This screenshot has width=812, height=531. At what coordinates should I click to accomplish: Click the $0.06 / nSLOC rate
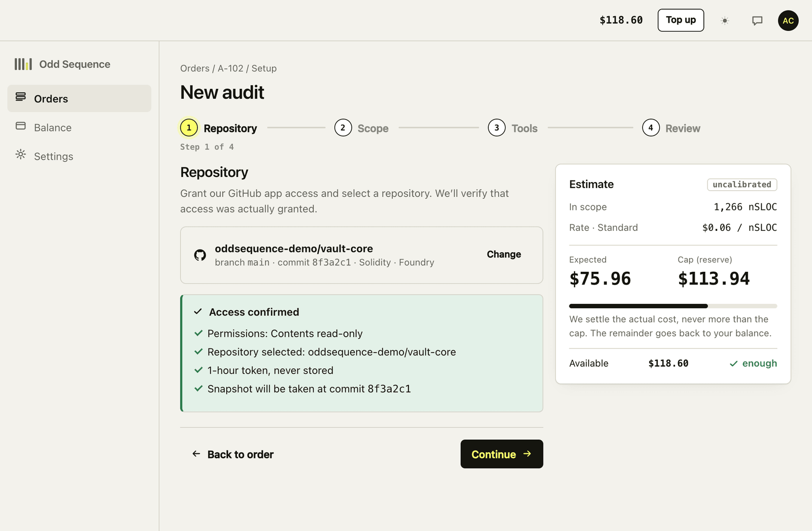coord(739,228)
